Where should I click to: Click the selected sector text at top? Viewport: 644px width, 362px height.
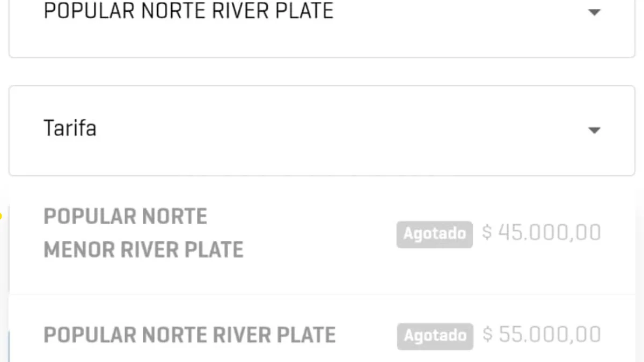tap(188, 11)
